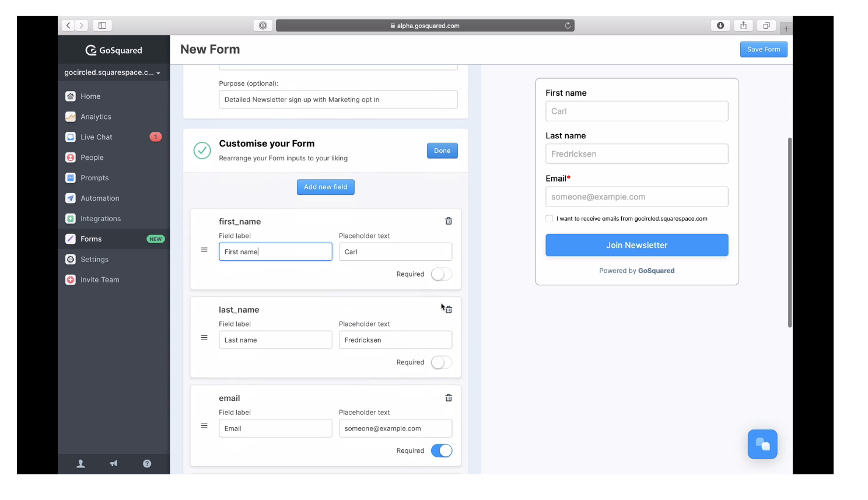The width and height of the screenshot is (868, 500).
Task: Click the Save Form button
Action: 764,50
